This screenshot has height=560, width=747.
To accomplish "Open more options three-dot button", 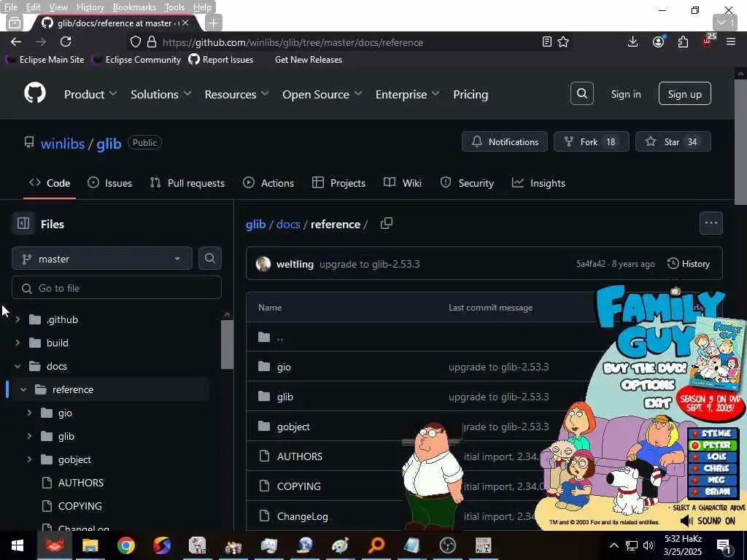I will (711, 223).
